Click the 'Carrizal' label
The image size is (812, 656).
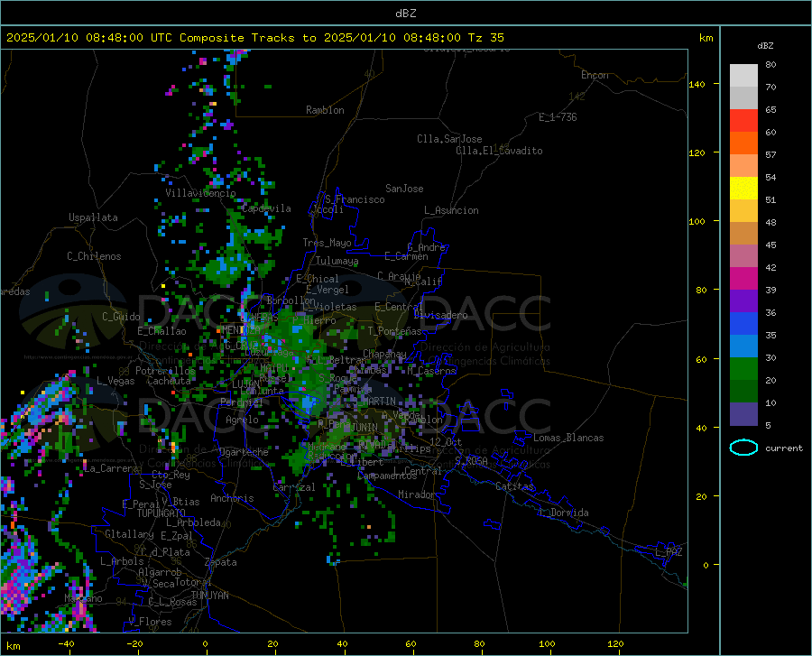coord(293,487)
